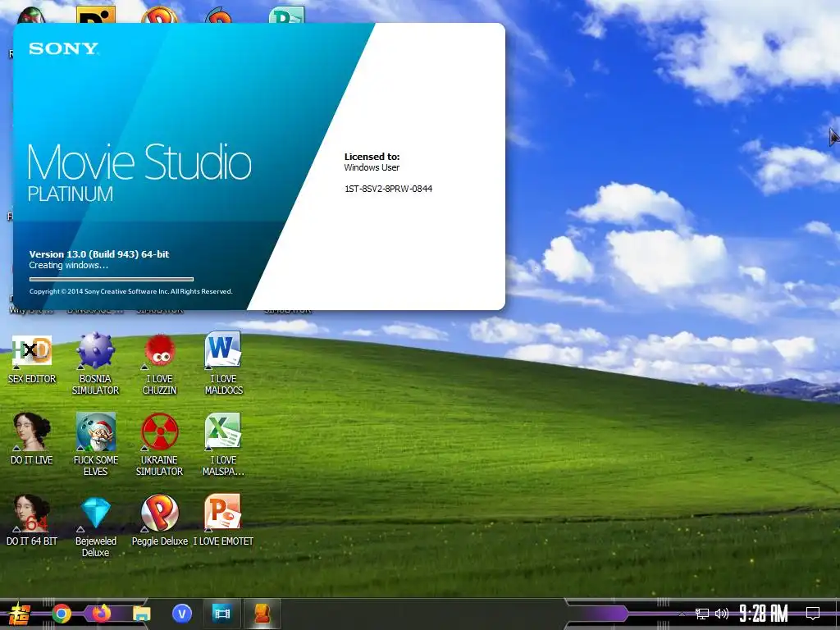Open the network status tray icon

tap(702, 614)
